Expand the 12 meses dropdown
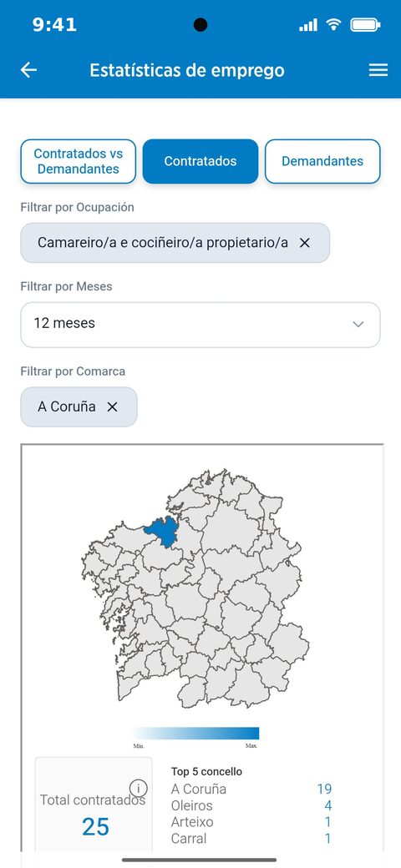Screen dimensions: 401x868 click(x=200, y=325)
